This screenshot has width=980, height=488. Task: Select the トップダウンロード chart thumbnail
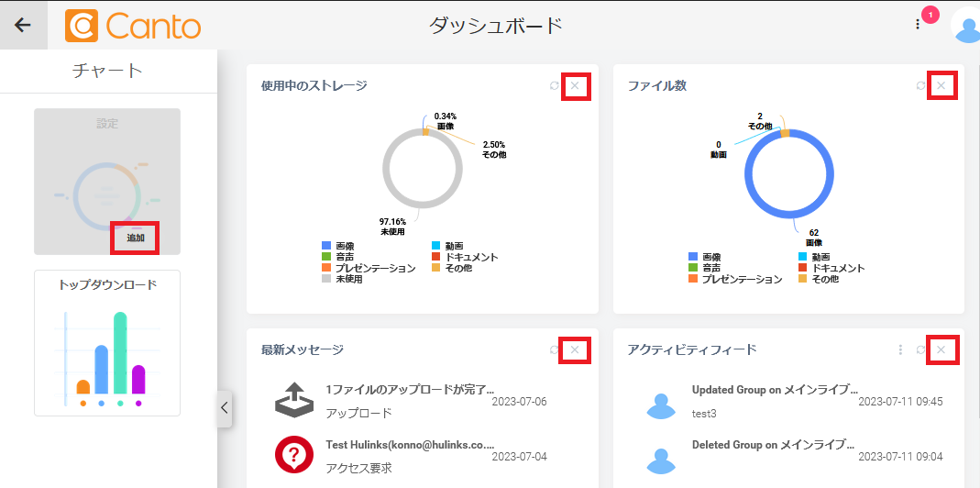click(x=107, y=343)
